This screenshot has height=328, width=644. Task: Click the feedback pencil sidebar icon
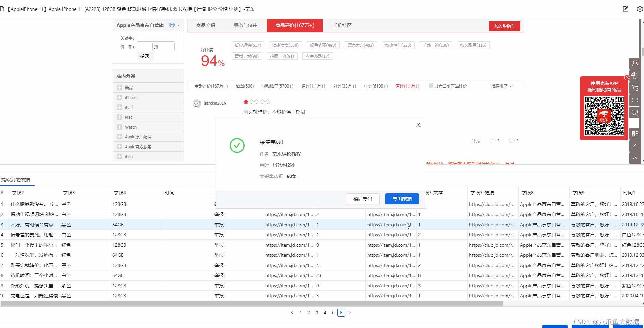[635, 146]
